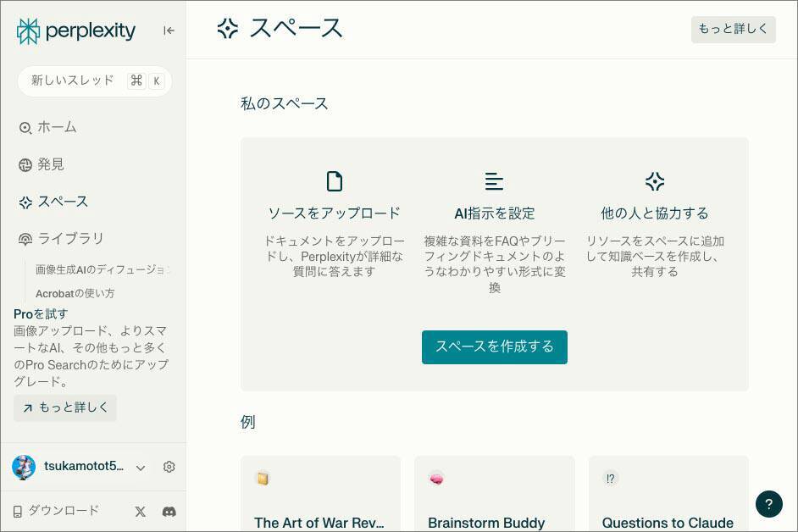
Task: Open 発見 in the sidebar
Action: point(50,164)
